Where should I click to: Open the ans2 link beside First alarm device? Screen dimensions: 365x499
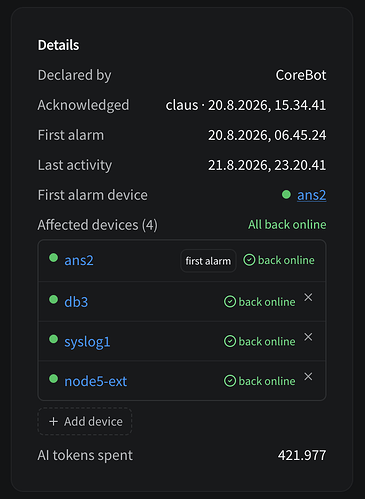tap(311, 195)
